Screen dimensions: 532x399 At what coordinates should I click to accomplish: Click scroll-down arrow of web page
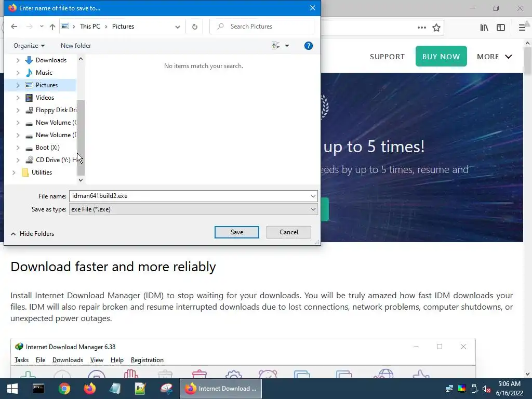point(527,374)
